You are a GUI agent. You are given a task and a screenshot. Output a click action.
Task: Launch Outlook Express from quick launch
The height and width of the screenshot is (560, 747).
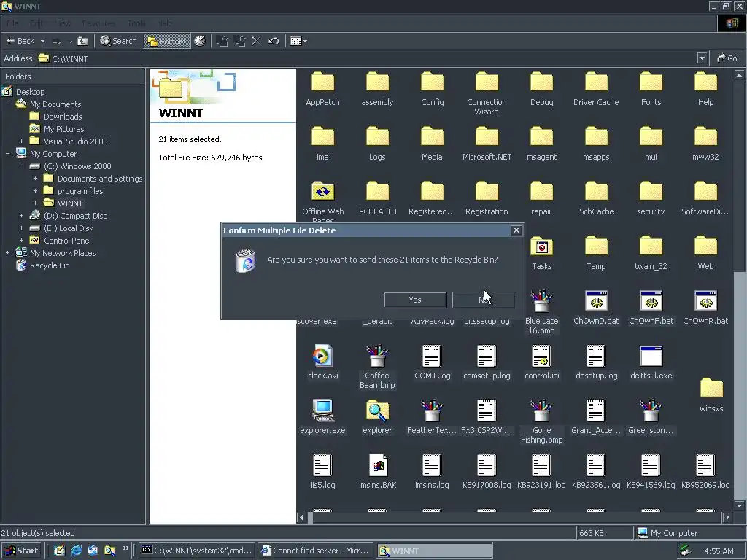tap(93, 551)
